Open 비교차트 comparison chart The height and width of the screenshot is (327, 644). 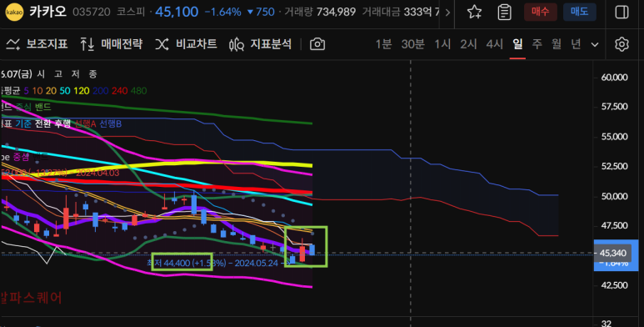(x=186, y=44)
